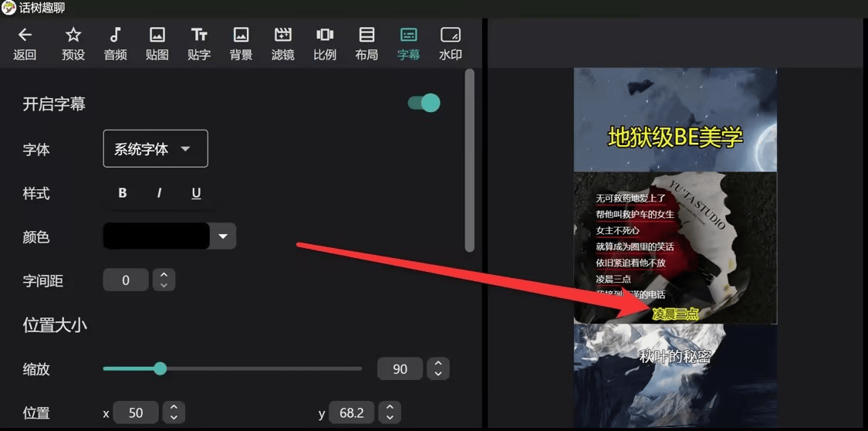Open the 颜色 color dropdown arrow
868x431 pixels.
click(x=223, y=236)
